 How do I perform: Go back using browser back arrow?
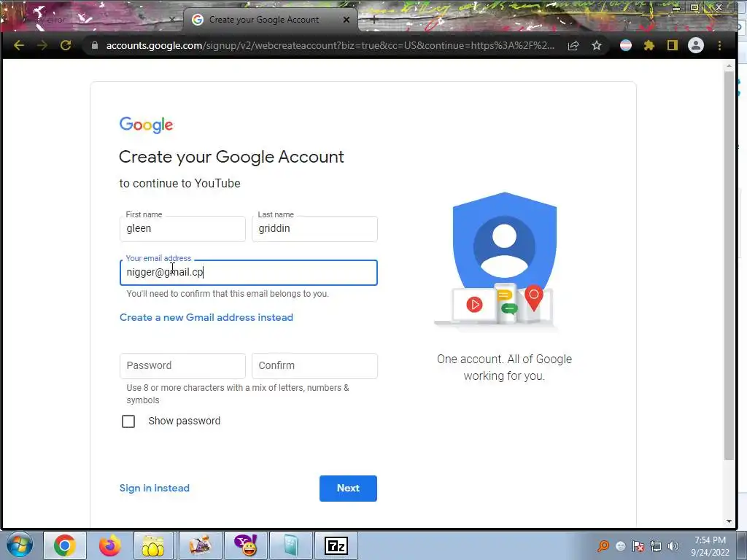(x=19, y=45)
